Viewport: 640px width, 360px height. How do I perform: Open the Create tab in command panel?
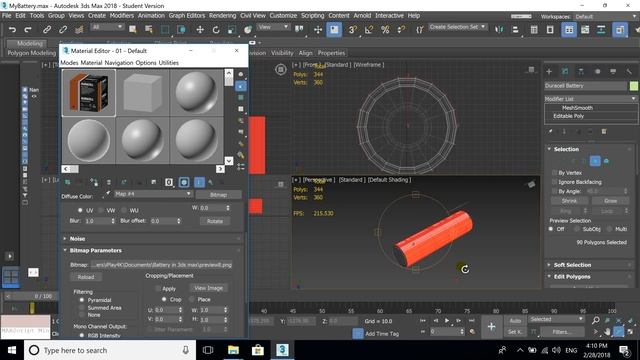point(549,71)
